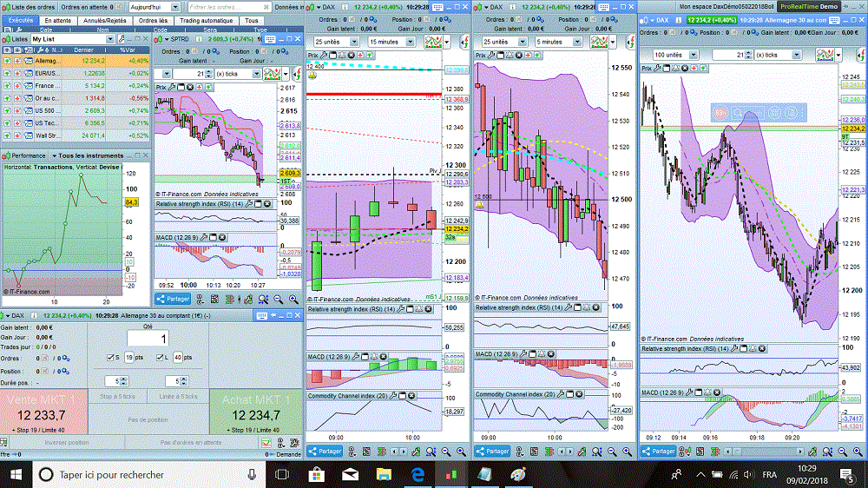Click Filtrer les ordres search field

pyautogui.click(x=228, y=7)
